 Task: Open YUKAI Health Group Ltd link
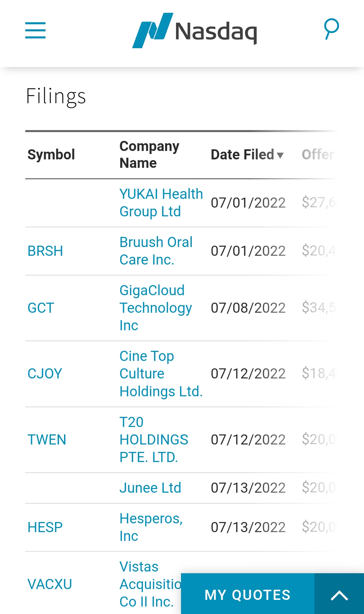pyautogui.click(x=161, y=203)
